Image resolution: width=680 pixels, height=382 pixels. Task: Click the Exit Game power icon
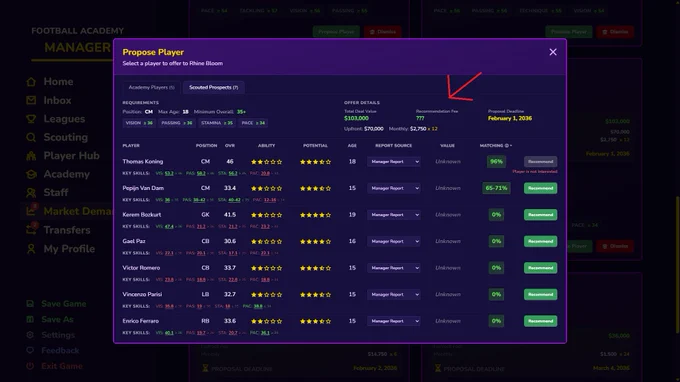(x=30, y=366)
